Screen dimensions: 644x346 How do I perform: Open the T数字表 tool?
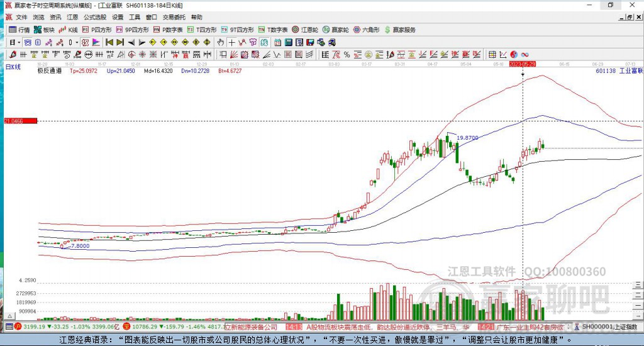[273, 30]
